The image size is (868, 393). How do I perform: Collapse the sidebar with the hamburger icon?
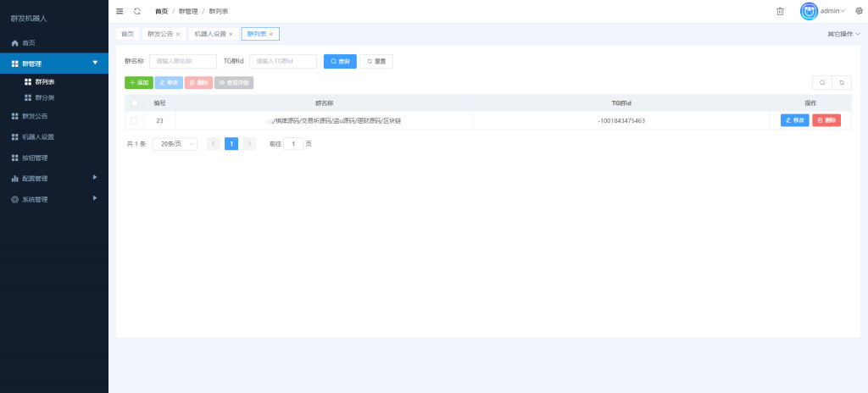coord(120,11)
